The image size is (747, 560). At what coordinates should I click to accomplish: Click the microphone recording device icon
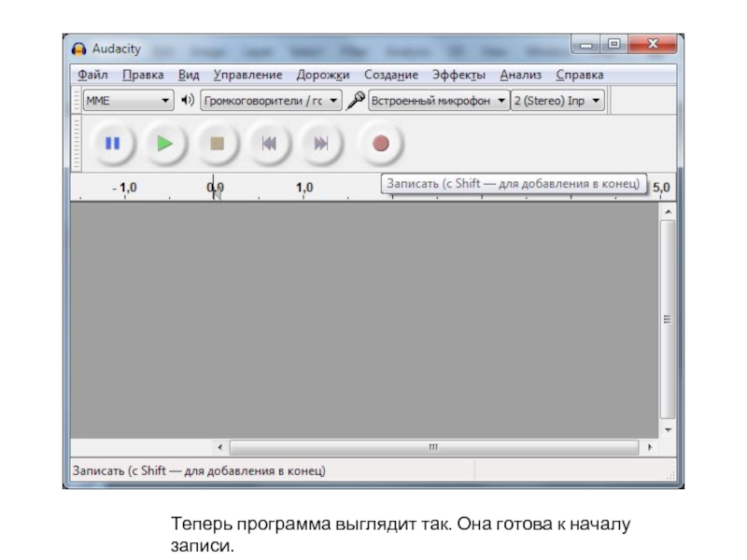tap(355, 100)
